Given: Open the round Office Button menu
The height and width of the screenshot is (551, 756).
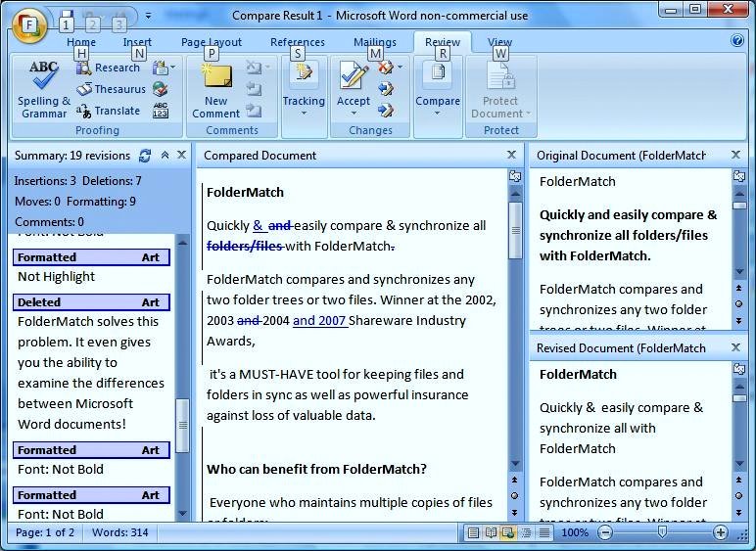Looking at the screenshot, I should (x=28, y=25).
